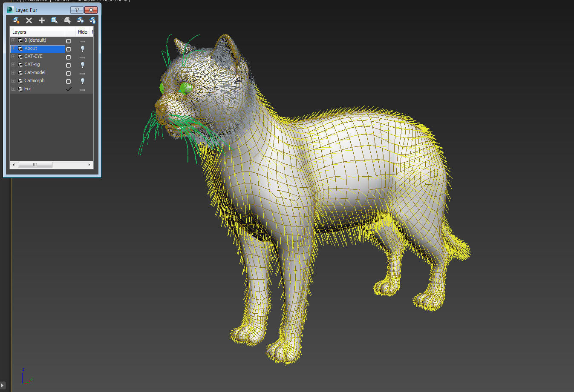This screenshot has width=574, height=392.
Task: Click freeze/unfreeze all layers icon
Action: pos(92,20)
